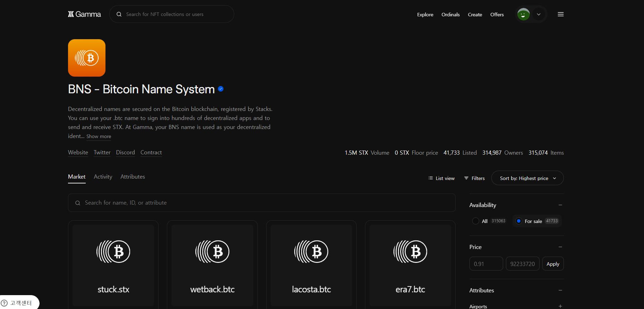
Task: Click the search magnifier icon in header
Action: [119, 14]
